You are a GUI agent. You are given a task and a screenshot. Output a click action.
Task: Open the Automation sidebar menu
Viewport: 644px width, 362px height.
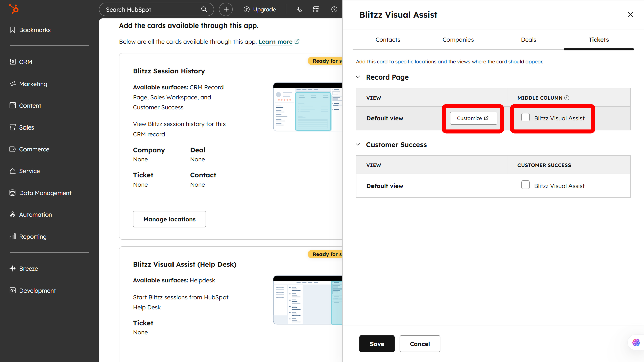coord(31,215)
